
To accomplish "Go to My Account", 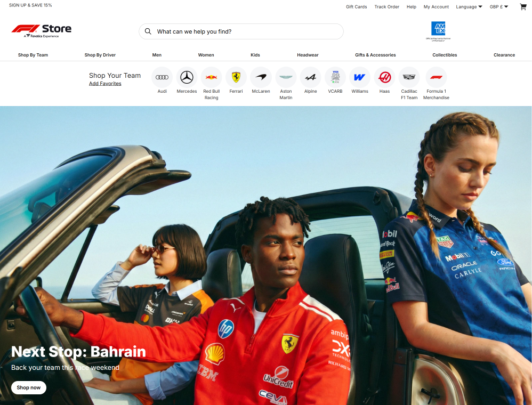I will (436, 7).
